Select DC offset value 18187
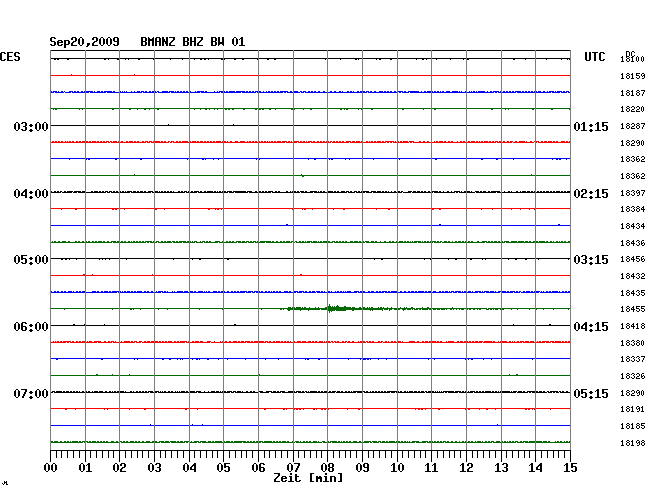 [633, 93]
